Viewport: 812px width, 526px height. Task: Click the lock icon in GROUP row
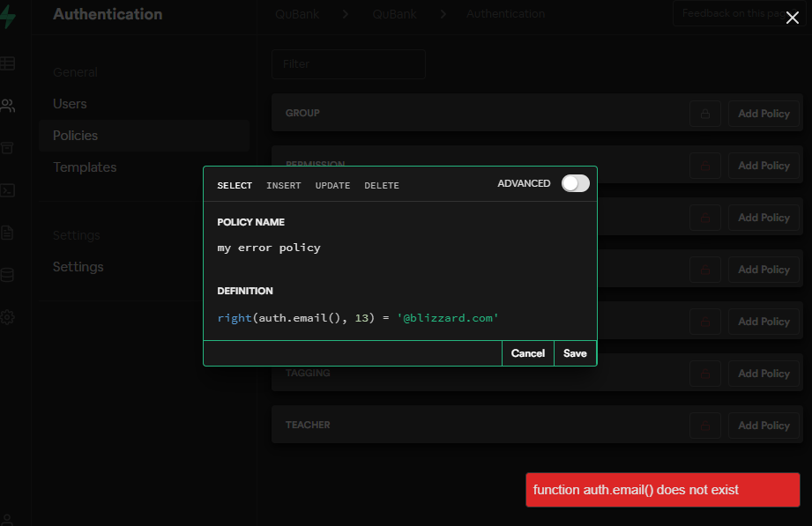tap(704, 114)
